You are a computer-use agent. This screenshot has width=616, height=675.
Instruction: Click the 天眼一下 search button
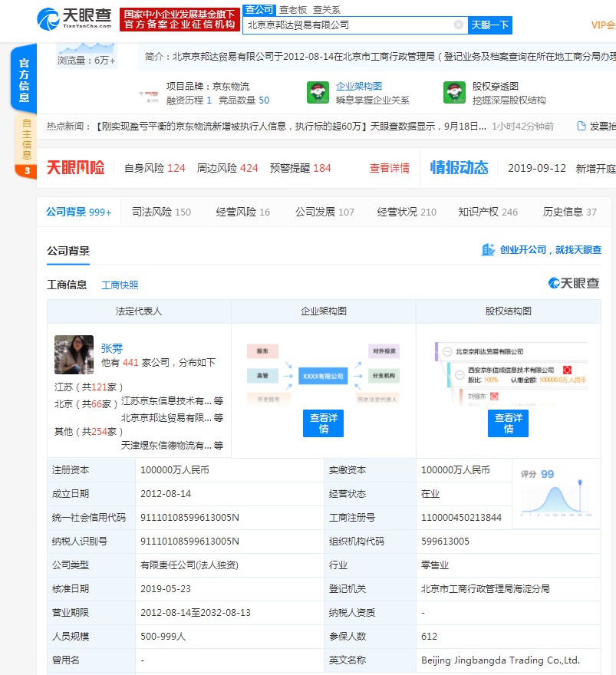point(490,25)
